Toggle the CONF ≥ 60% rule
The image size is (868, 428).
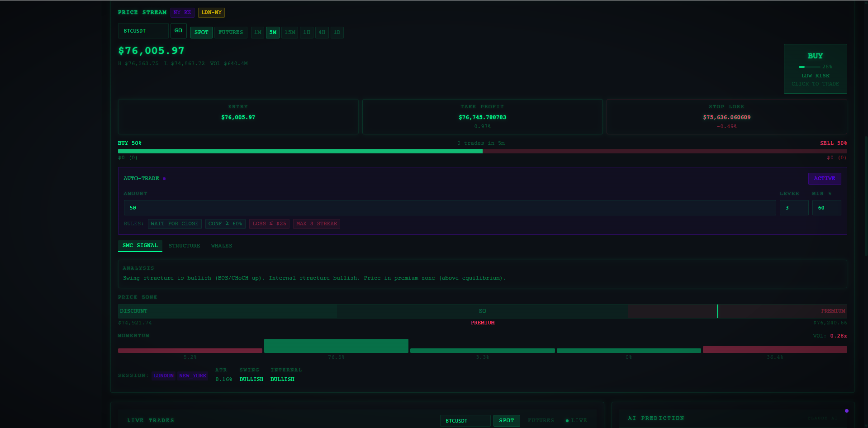pos(225,224)
